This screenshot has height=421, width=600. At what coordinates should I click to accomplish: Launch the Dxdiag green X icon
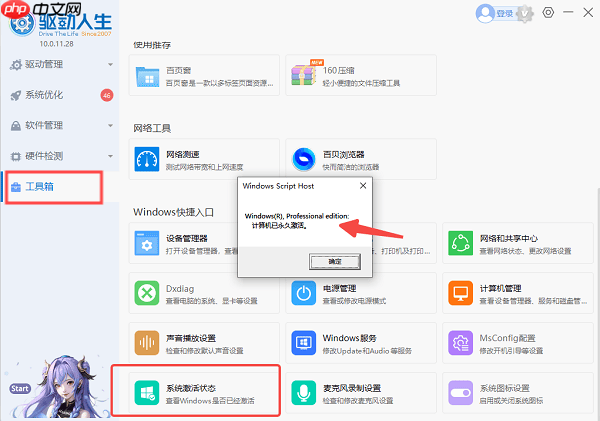tap(147, 293)
